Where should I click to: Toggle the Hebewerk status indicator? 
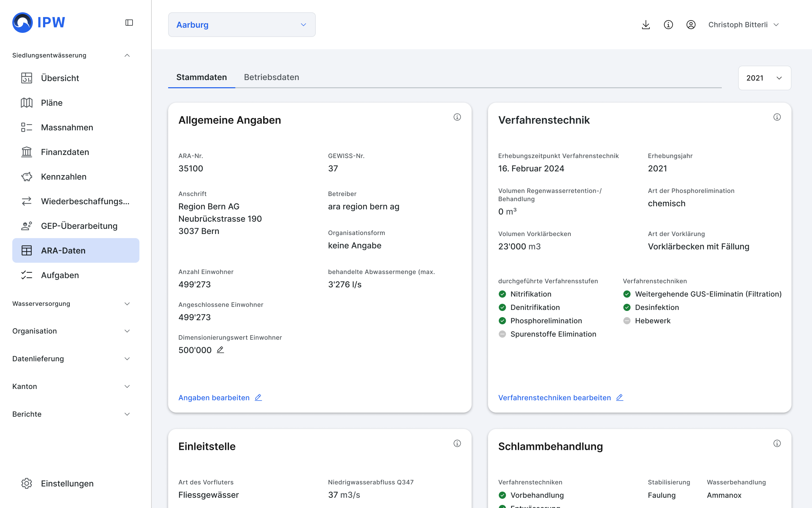[x=627, y=321]
